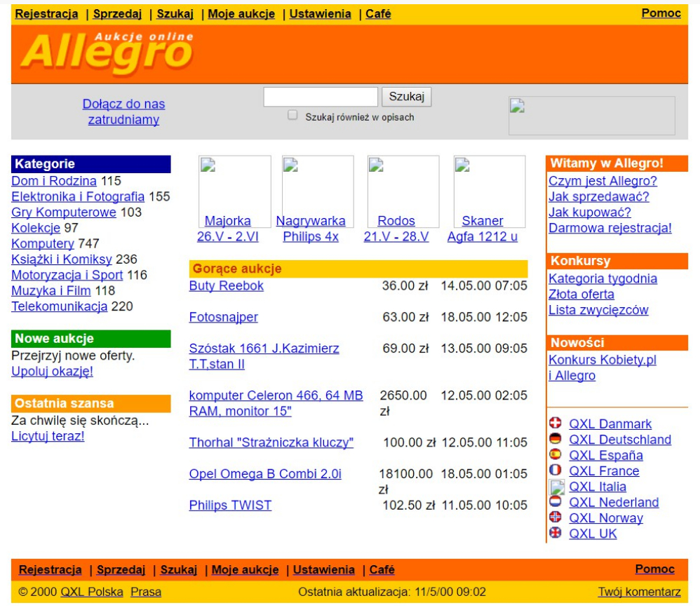Browse the Motoryzacja i Sport category
This screenshot has width=700, height=610.
click(67, 274)
